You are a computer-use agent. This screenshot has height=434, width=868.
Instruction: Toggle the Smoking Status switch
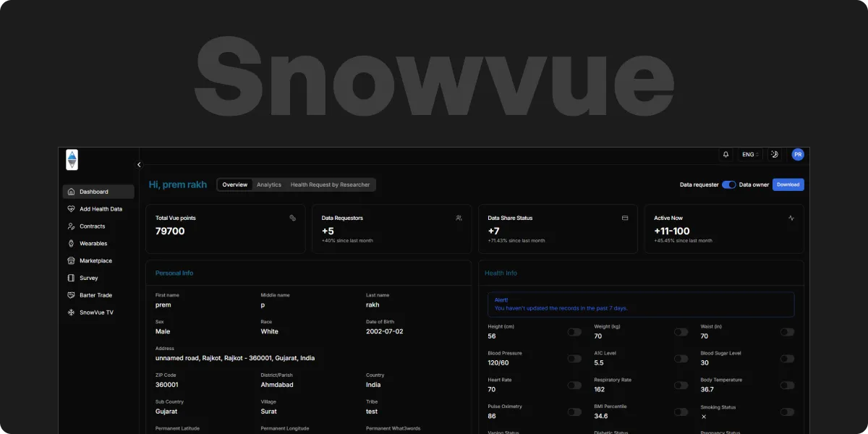[787, 412]
